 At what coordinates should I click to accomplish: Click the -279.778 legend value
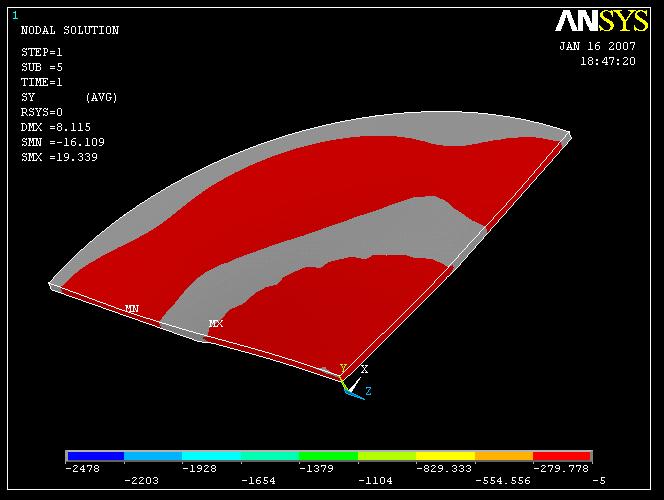click(x=561, y=469)
